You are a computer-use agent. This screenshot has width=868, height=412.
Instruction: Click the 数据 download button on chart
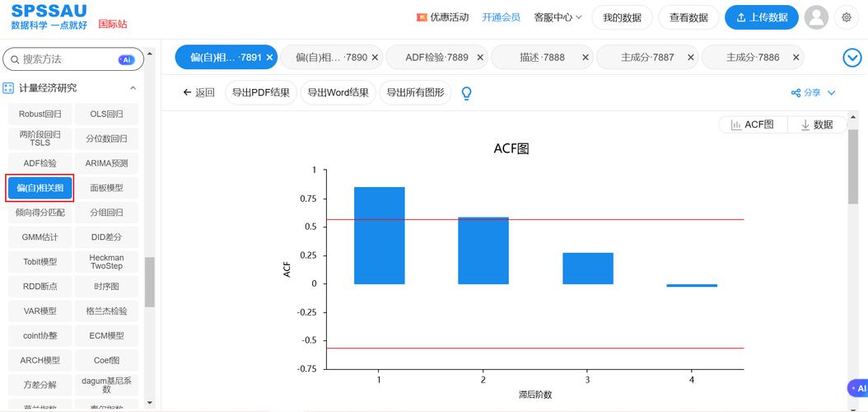coord(817,124)
